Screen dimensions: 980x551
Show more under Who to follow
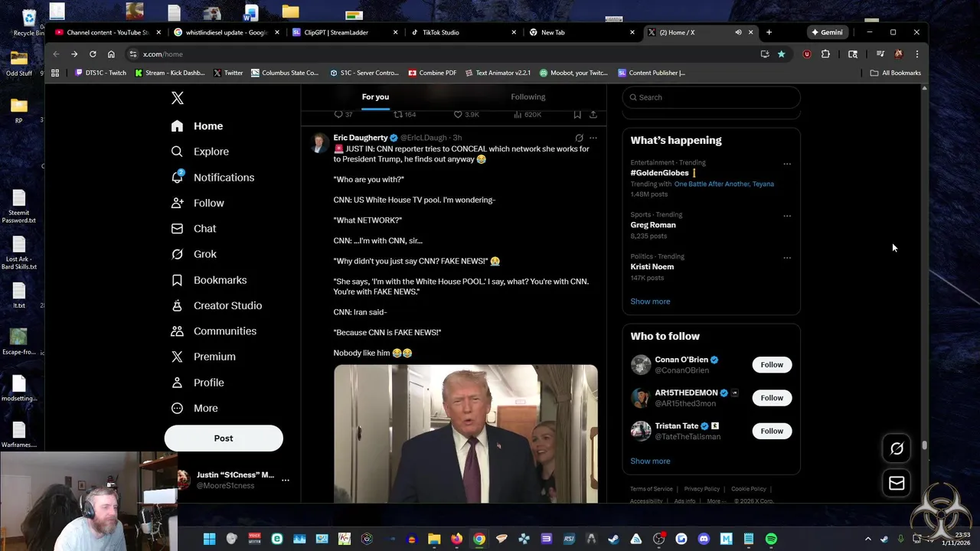[650, 461]
